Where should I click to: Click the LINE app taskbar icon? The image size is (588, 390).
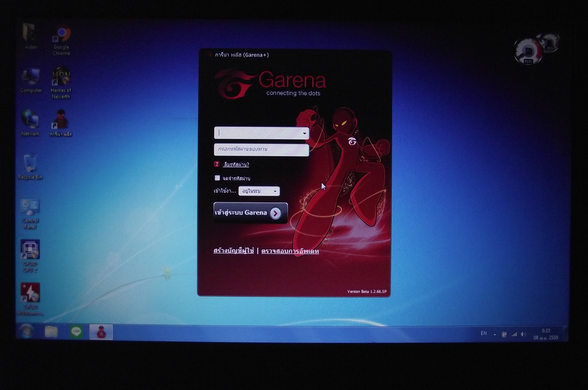click(x=76, y=332)
